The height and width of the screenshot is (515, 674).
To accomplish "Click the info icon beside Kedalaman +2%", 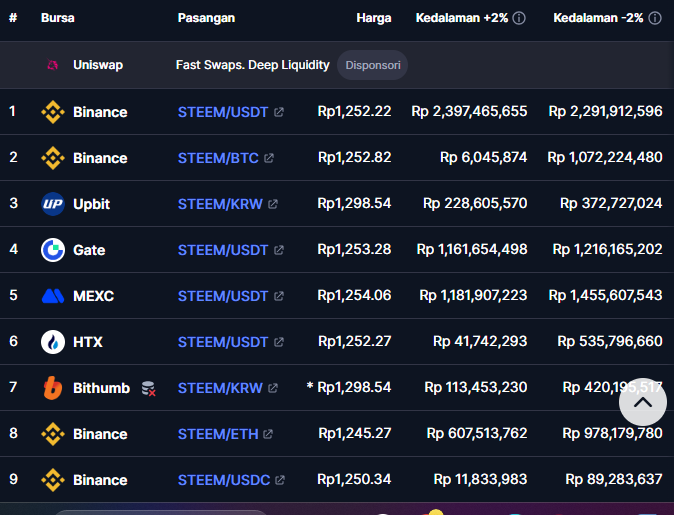I will point(519,18).
